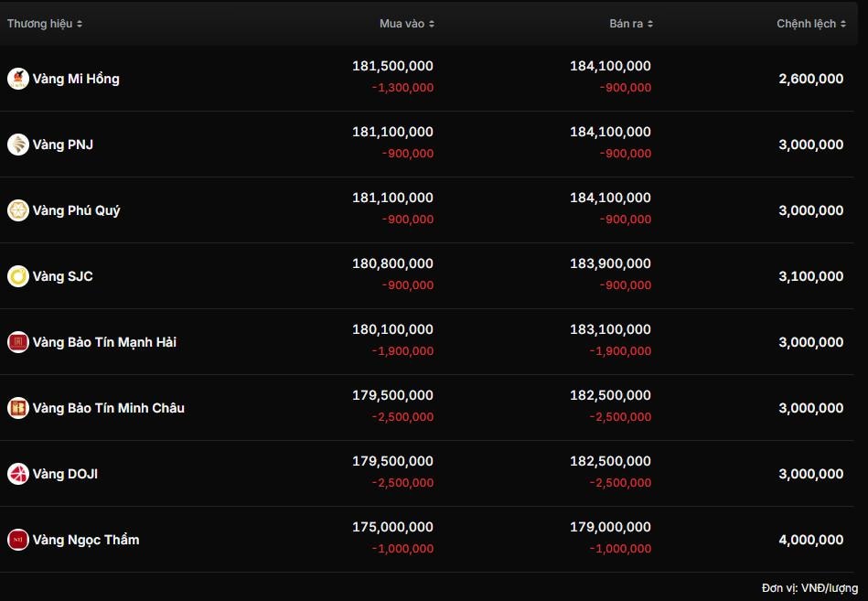Click the Vàng DOJI red logo icon

[18, 474]
